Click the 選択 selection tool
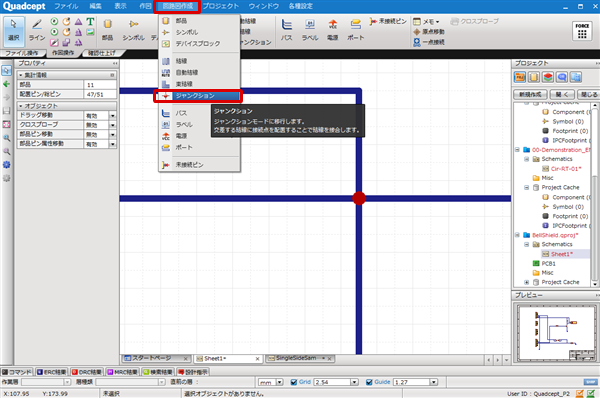The image size is (600, 398). 13,29
